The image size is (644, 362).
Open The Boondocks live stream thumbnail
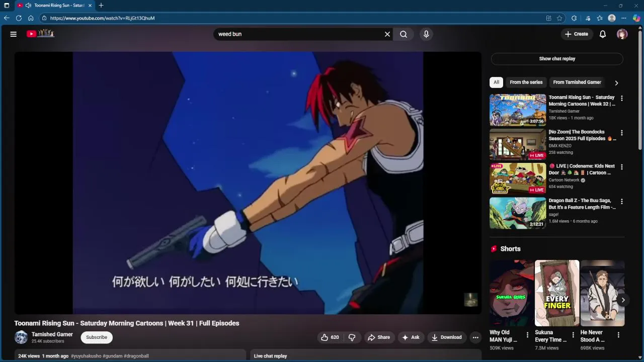[x=518, y=144]
